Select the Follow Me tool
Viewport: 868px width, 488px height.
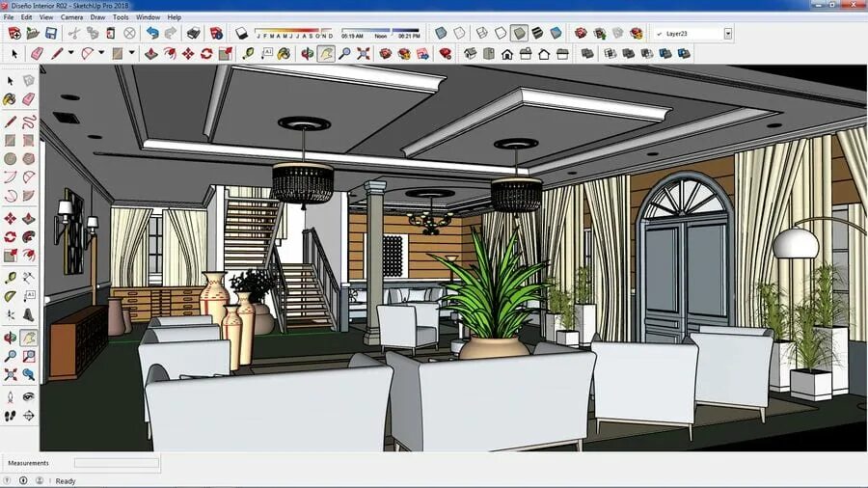28,237
